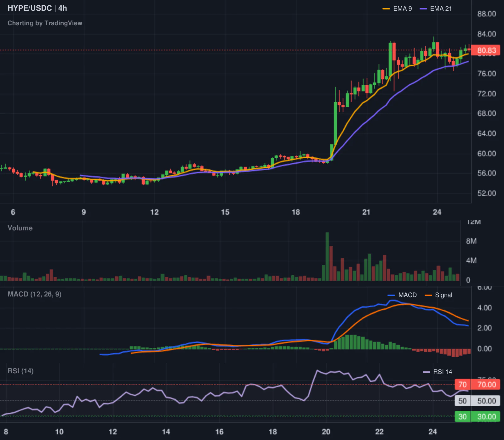Click the 8M volume axis label
The width and height of the screenshot is (504, 440).
point(471,241)
